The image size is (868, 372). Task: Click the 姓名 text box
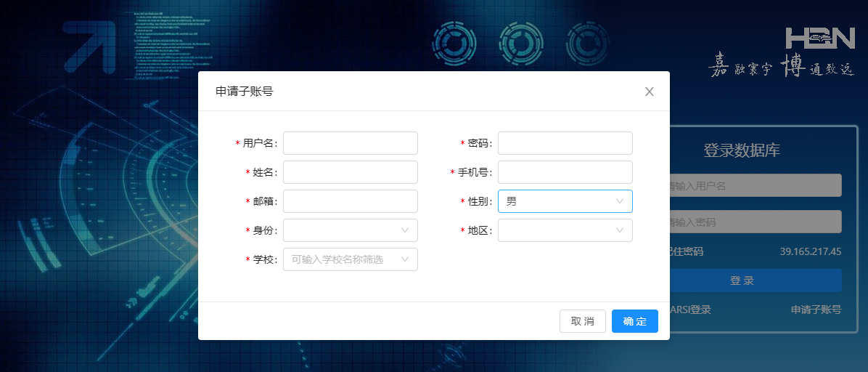[350, 172]
